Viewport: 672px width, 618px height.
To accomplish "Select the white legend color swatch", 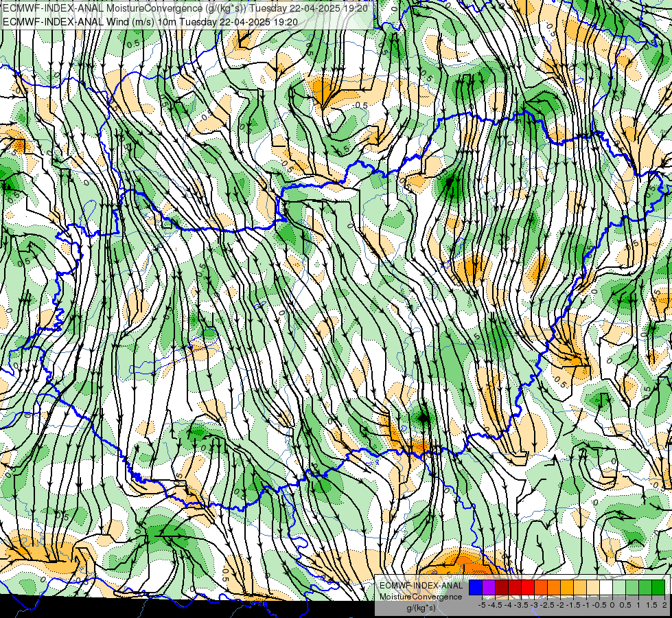I will tap(606, 588).
